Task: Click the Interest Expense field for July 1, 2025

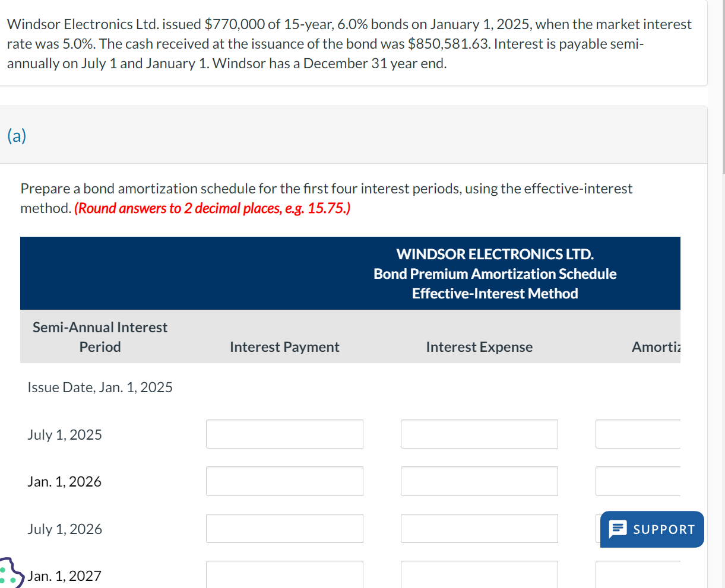Action: [479, 434]
